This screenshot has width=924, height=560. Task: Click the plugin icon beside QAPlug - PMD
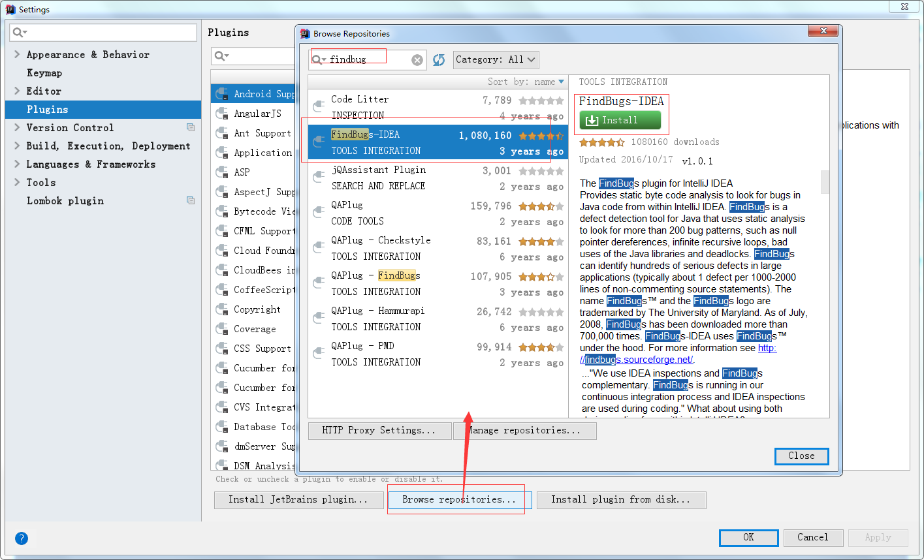pos(319,353)
